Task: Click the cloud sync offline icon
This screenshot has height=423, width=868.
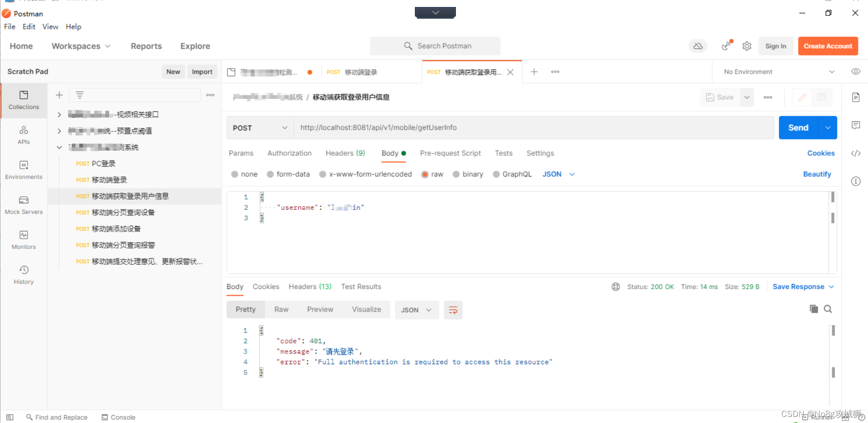Action: pos(698,46)
